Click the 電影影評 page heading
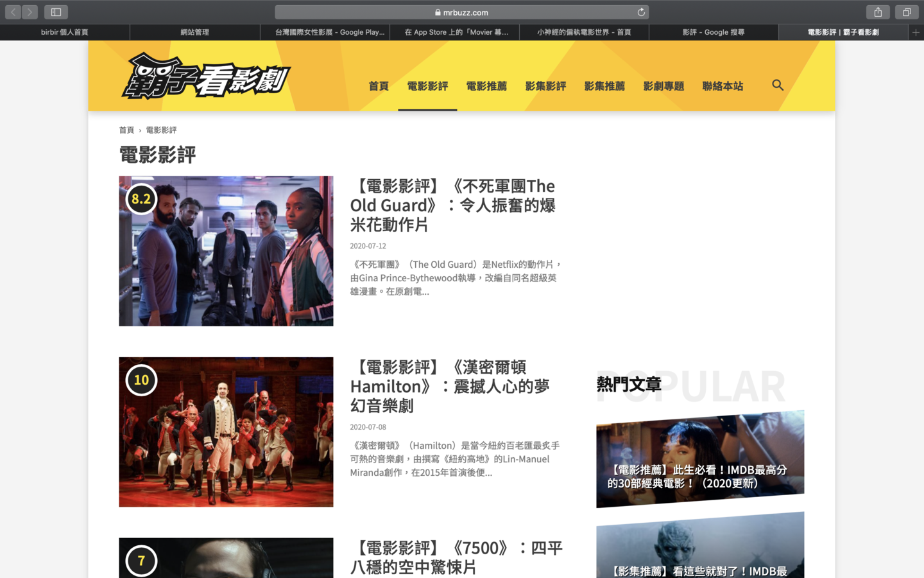 (x=157, y=155)
